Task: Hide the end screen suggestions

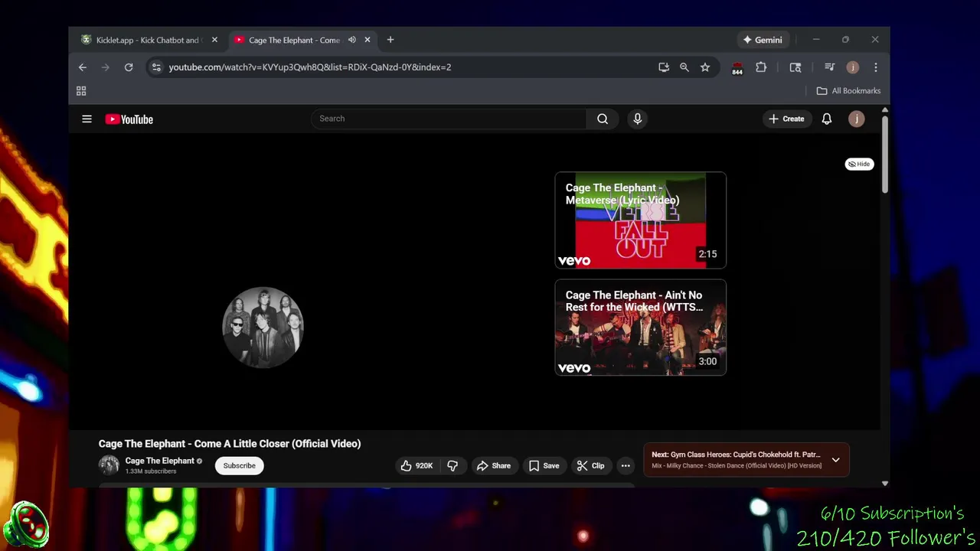Action: (x=859, y=164)
